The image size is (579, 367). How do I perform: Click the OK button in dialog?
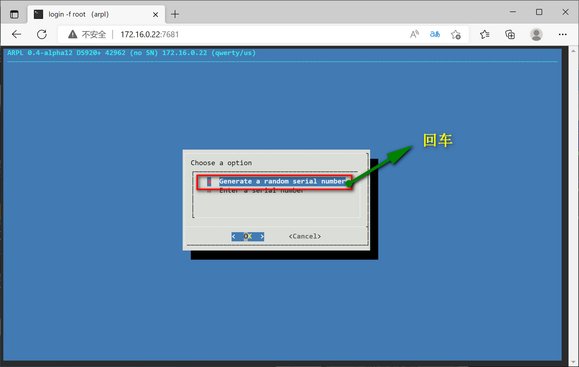tap(248, 236)
